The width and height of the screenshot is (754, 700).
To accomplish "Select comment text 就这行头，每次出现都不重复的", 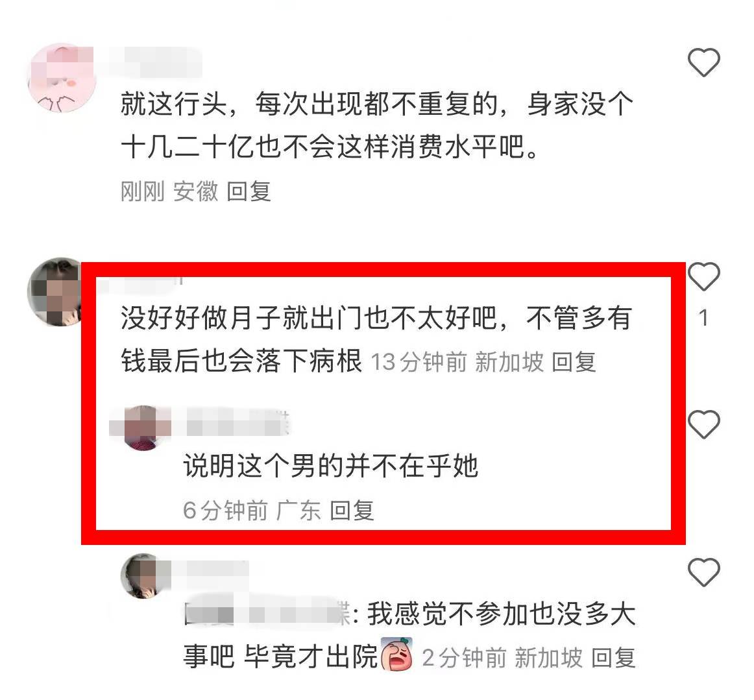I will click(310, 103).
